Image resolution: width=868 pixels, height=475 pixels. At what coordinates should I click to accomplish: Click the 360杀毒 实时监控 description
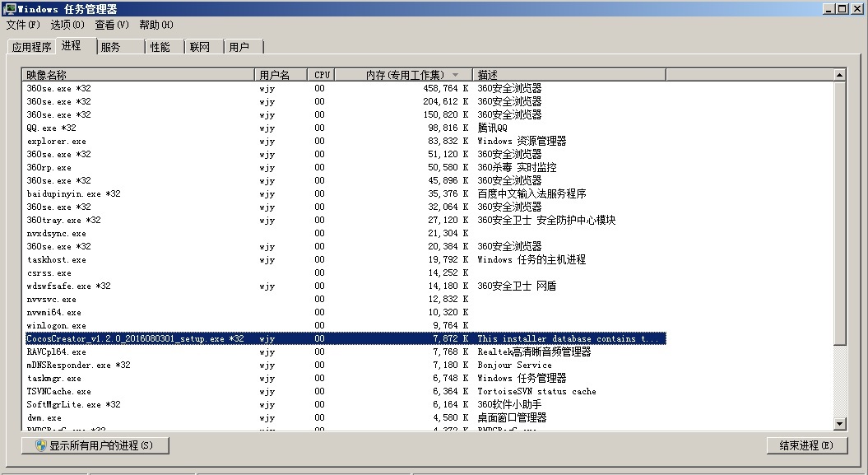pos(517,167)
